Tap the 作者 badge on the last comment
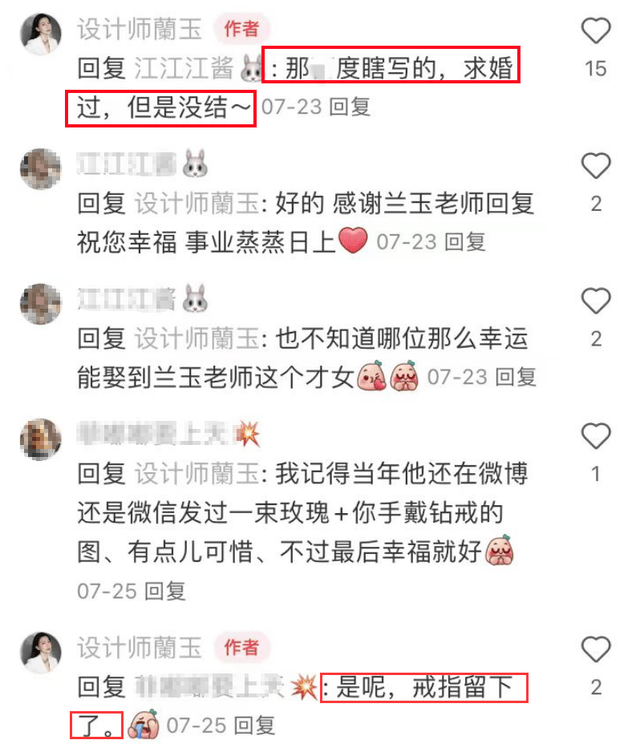The height and width of the screenshot is (744, 640). (x=241, y=647)
